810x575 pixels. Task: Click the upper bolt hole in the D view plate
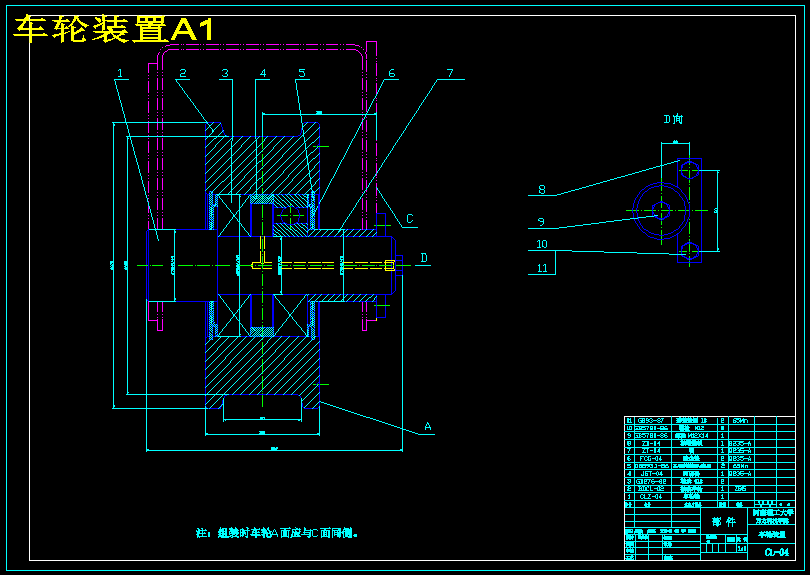coord(690,170)
